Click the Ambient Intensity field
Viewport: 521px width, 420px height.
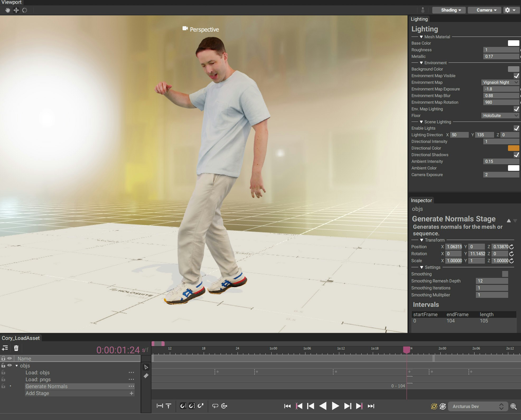[501, 161]
